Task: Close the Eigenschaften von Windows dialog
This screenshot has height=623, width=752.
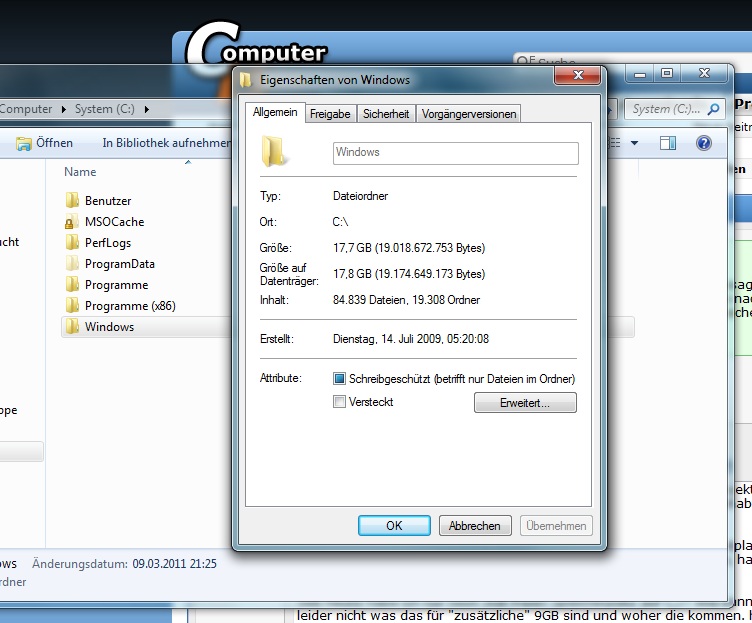Action: (577, 75)
